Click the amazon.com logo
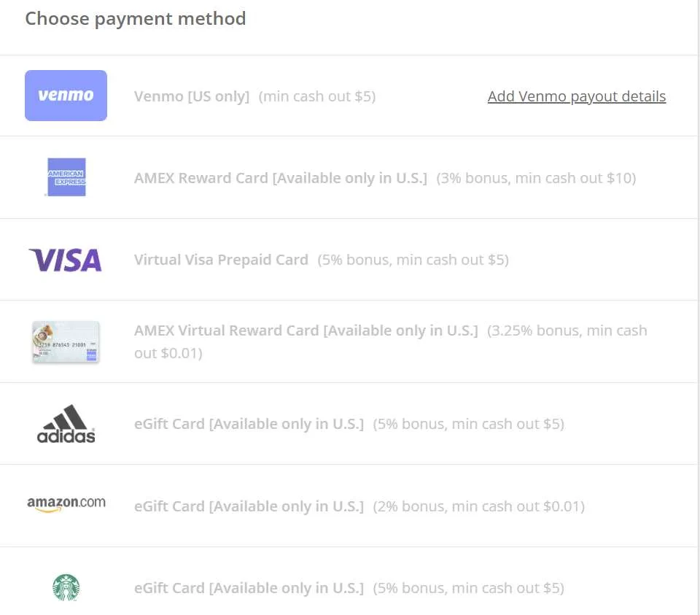The height and width of the screenshot is (615, 700). click(66, 502)
